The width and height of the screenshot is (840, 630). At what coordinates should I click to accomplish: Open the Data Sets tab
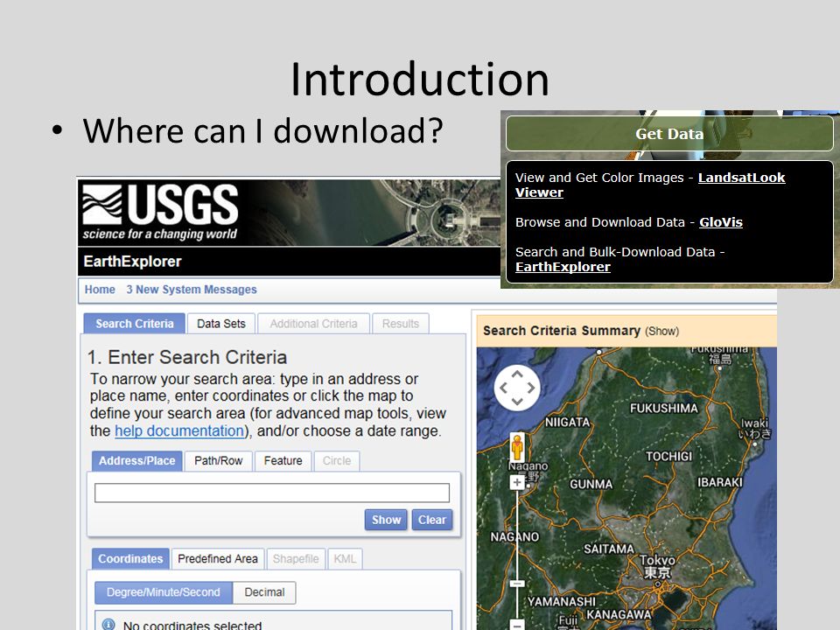coord(221,324)
